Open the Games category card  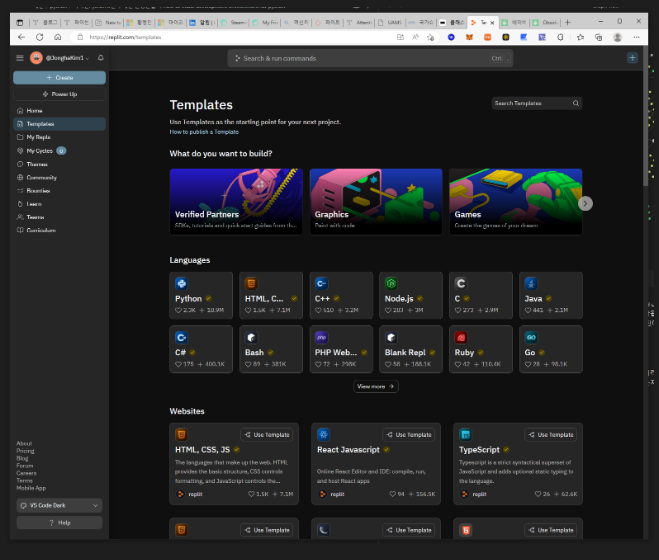tap(516, 201)
